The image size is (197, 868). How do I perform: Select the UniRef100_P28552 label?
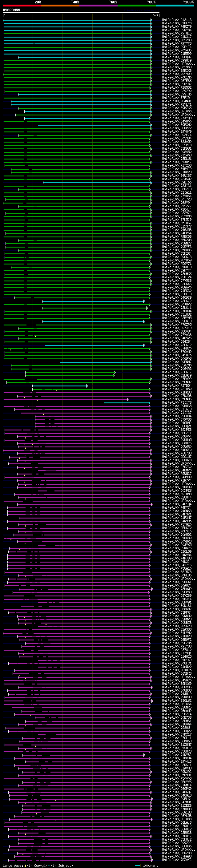(177, 88)
